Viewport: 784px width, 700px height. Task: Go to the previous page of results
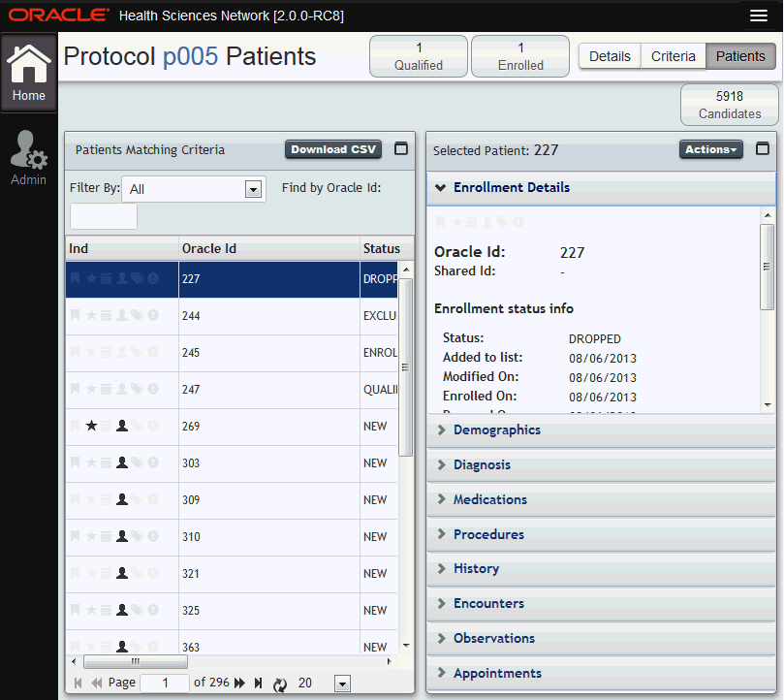pos(97,683)
